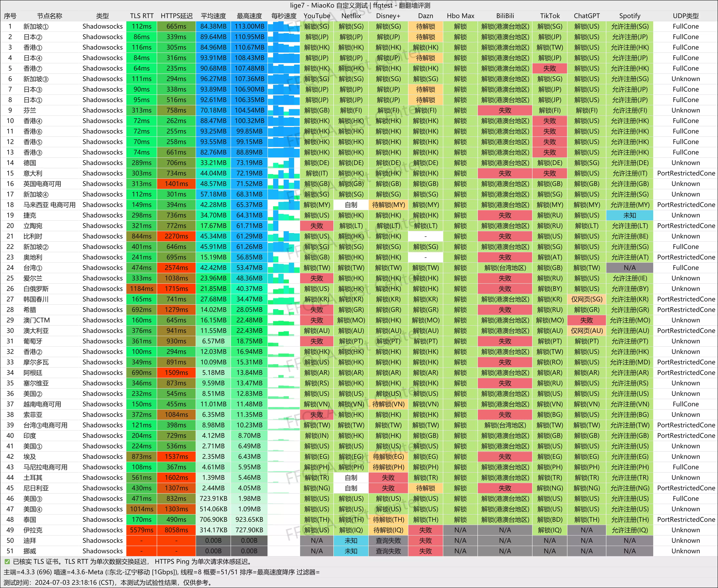The image size is (718, 588).
Task: Click Disney+ 失败 cell in the 土耳其 row
Action: pos(388,478)
